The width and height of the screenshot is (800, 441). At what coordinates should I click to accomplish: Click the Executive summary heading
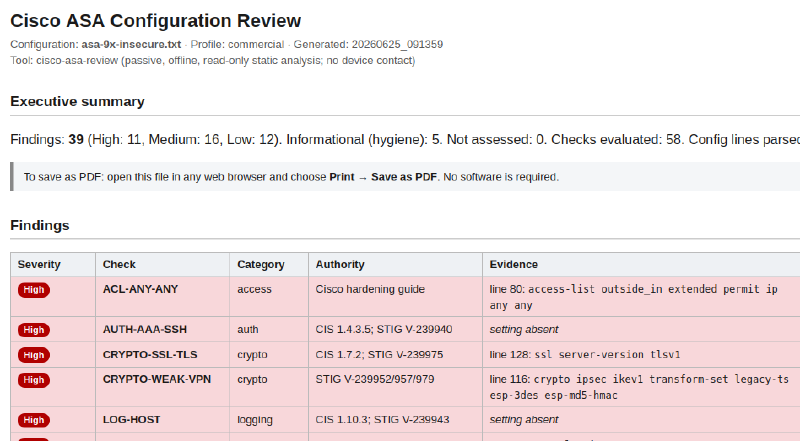pyautogui.click(x=78, y=102)
